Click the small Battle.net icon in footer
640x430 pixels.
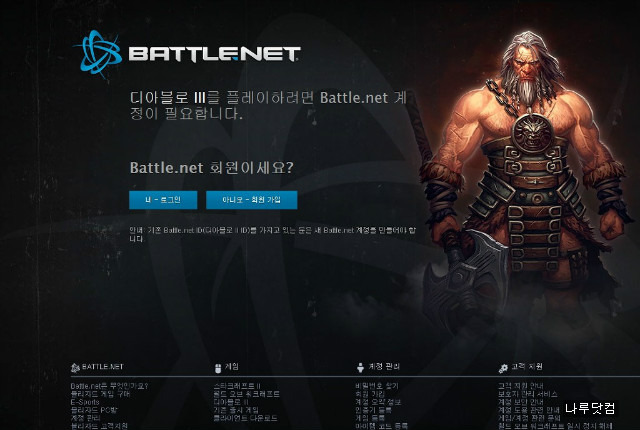tap(75, 368)
